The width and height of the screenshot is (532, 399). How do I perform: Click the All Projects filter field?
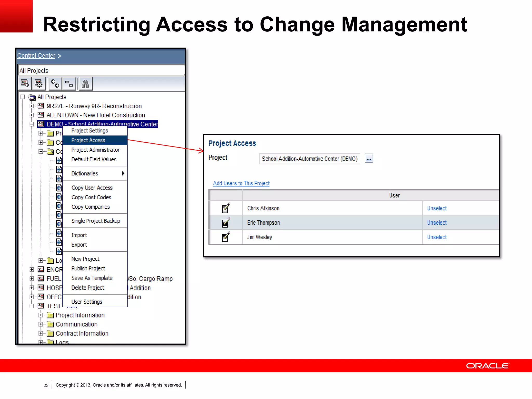click(x=101, y=71)
